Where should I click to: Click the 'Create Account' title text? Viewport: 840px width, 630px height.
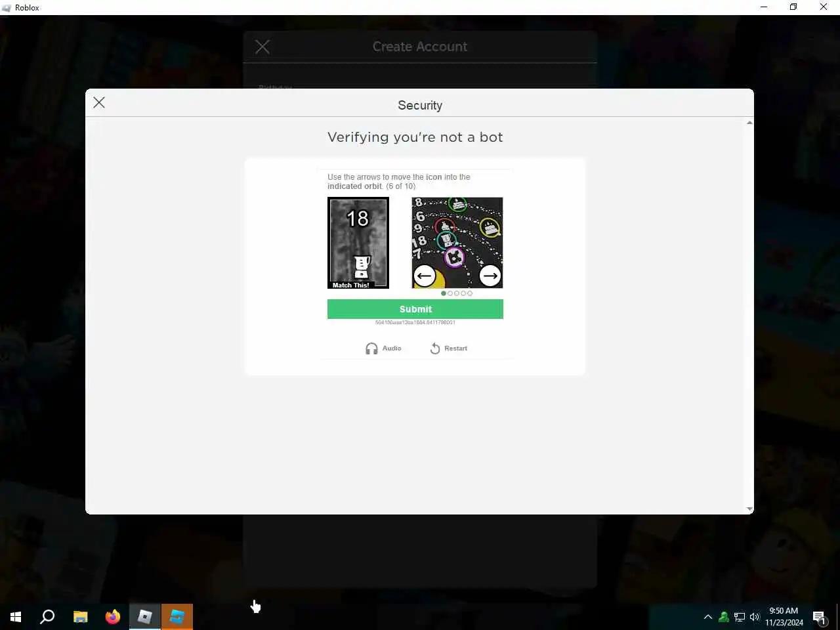click(420, 47)
